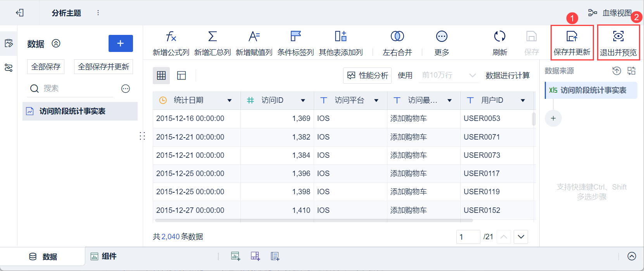Open the 条件标签列 flag tool
This screenshot has width=644, height=271.
295,37
